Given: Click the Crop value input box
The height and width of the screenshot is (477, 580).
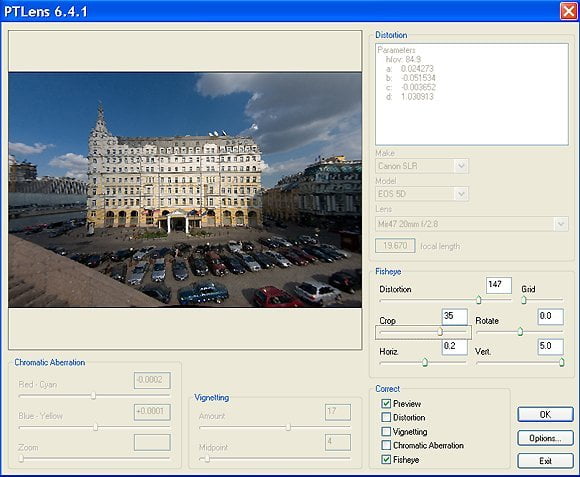Looking at the screenshot, I should 455,317.
